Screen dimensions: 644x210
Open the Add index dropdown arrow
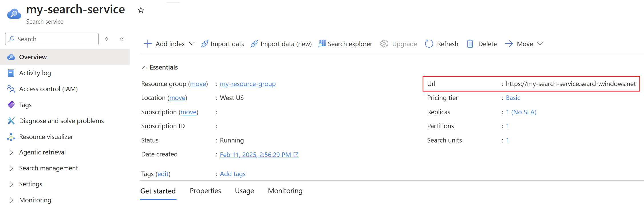click(x=192, y=44)
